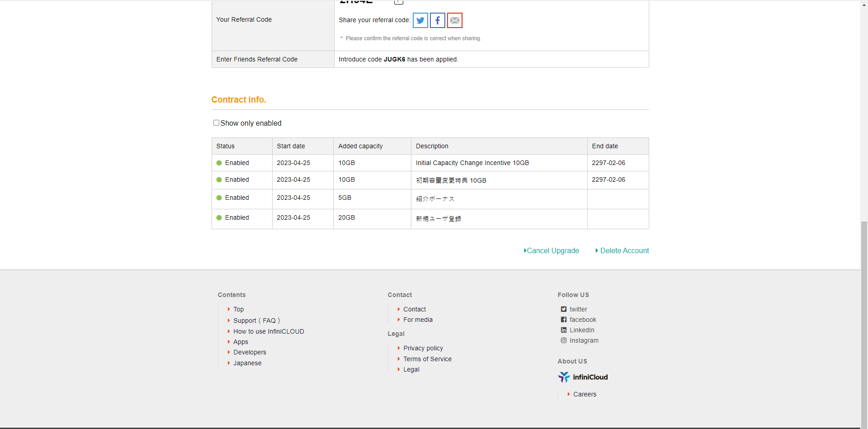Switch site language to Japanese
Viewport: 868px width, 429px height.
[x=247, y=363]
